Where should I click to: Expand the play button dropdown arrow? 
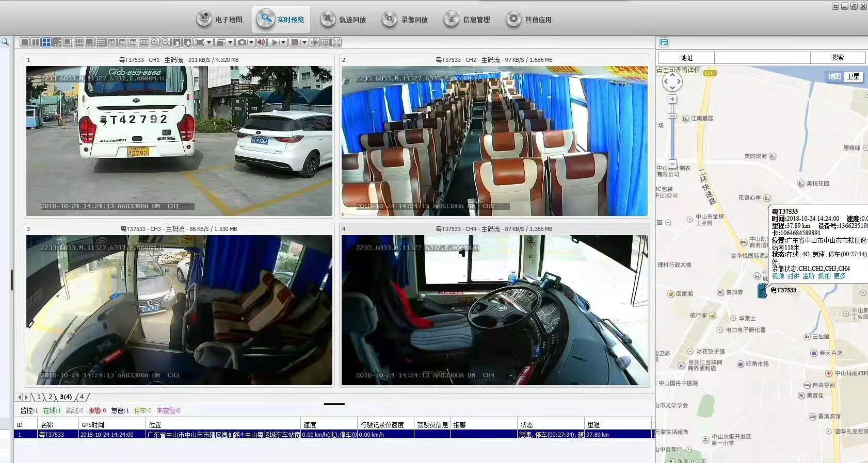pyautogui.click(x=283, y=42)
